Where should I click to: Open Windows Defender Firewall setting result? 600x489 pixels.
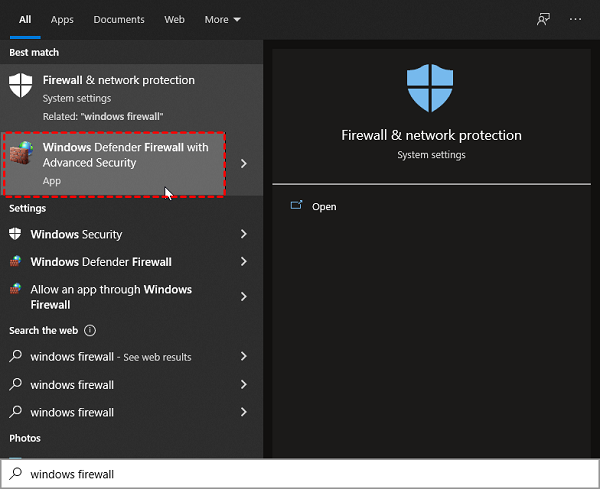132,261
